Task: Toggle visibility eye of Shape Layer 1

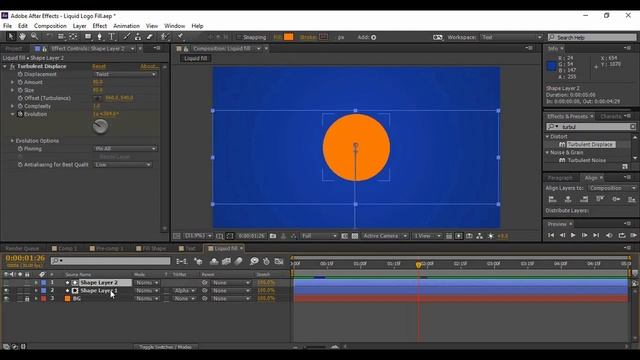Action: (6, 291)
